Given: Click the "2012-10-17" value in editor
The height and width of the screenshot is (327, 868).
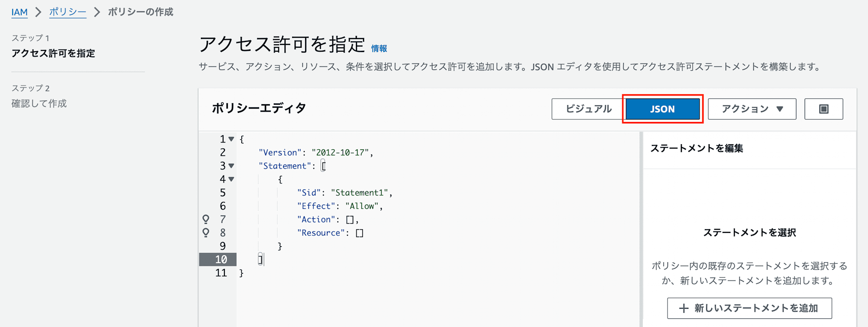Looking at the screenshot, I should tap(340, 152).
